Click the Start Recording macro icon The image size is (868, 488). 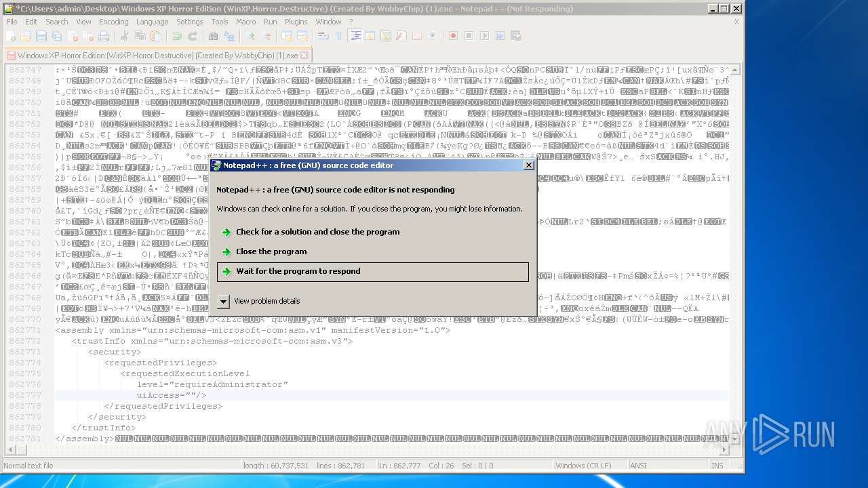[454, 36]
